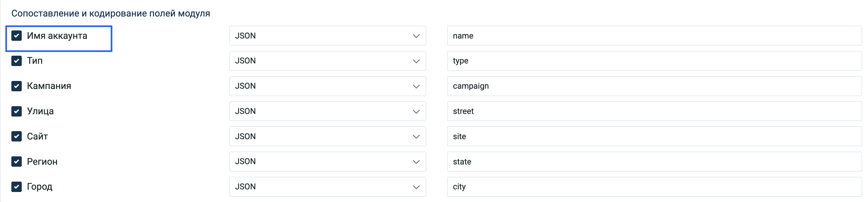Edit the city mapping field

[654, 186]
